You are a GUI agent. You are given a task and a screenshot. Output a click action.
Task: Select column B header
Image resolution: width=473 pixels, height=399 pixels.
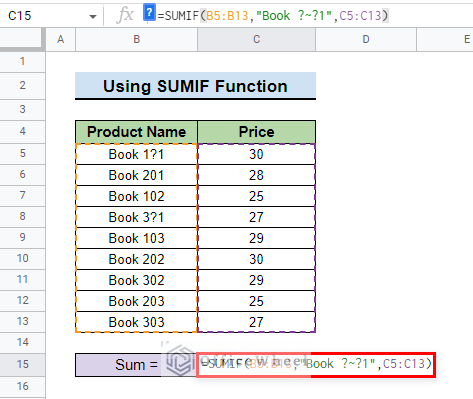[136, 39]
